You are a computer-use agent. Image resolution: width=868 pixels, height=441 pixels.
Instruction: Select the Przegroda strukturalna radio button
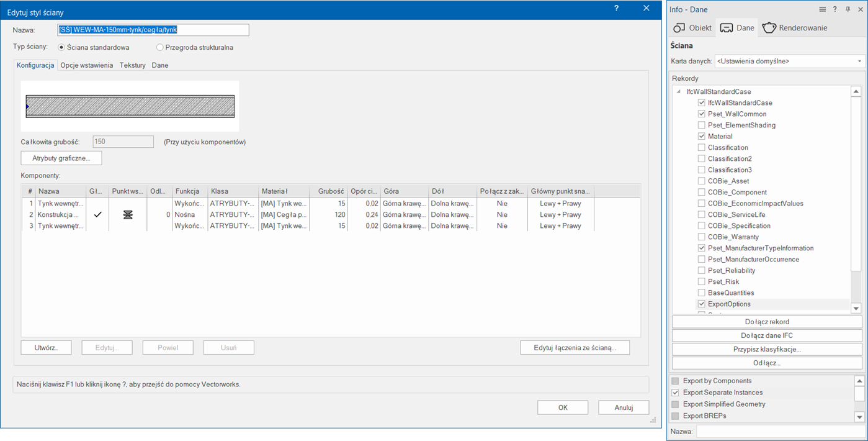(160, 47)
